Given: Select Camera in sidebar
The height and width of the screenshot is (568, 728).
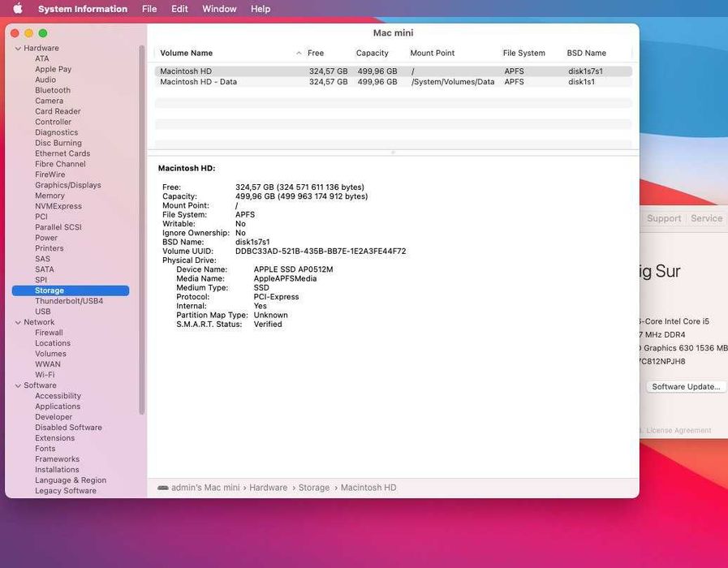Looking at the screenshot, I should click(49, 101).
